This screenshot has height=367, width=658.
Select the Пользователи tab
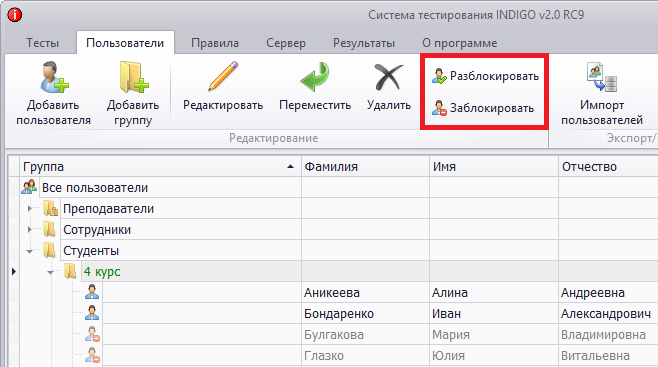coord(125,43)
